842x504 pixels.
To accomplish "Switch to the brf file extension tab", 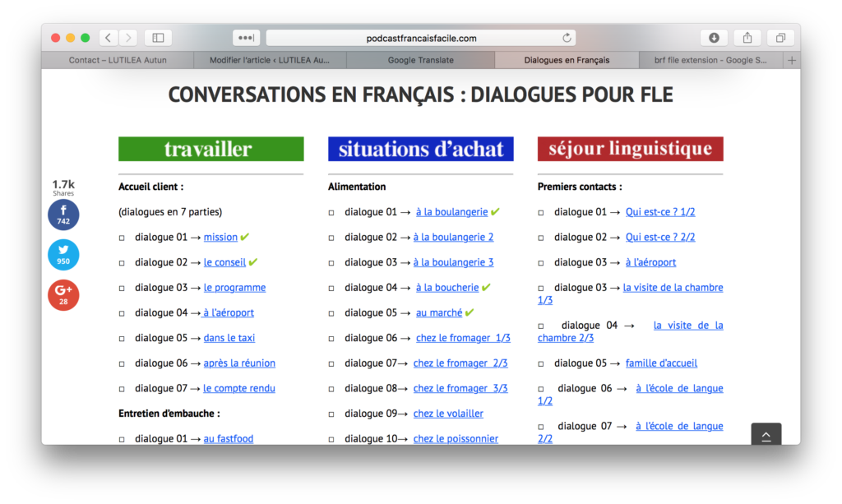I will point(710,60).
